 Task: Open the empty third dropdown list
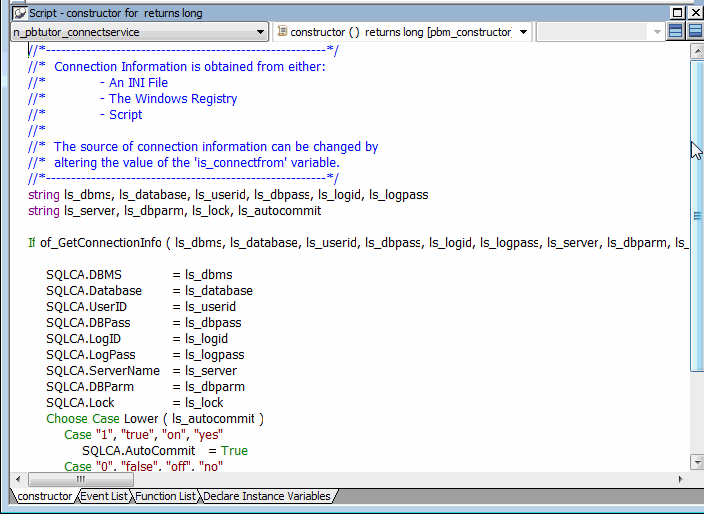pos(657,32)
